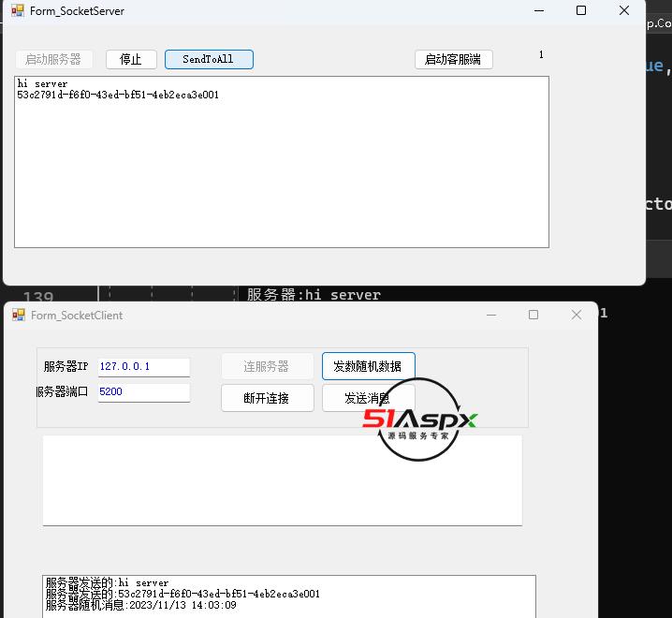
Task: Click the Form_SocketClient title text
Action: click(77, 316)
